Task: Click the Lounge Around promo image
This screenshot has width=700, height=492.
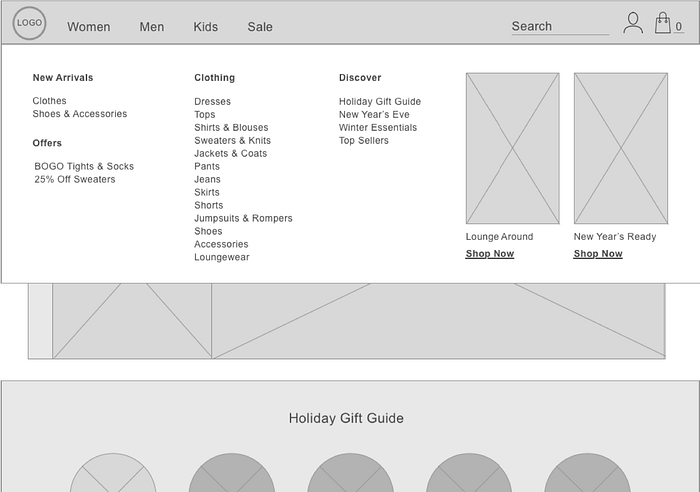Action: 512,148
